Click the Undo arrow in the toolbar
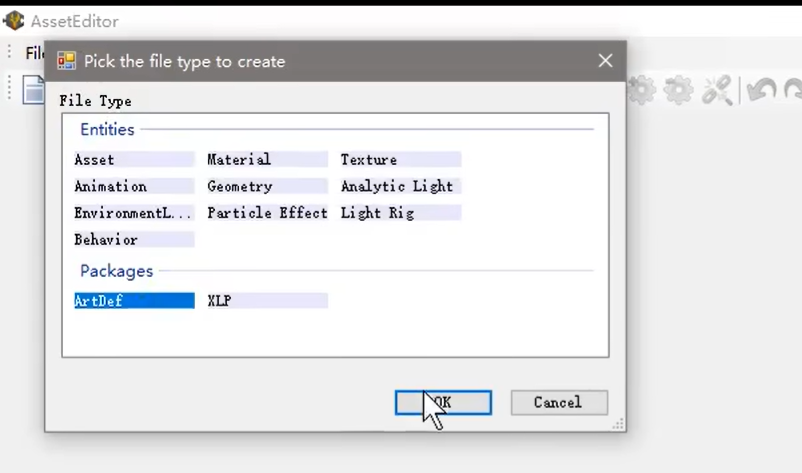This screenshot has width=802, height=473. point(761,91)
